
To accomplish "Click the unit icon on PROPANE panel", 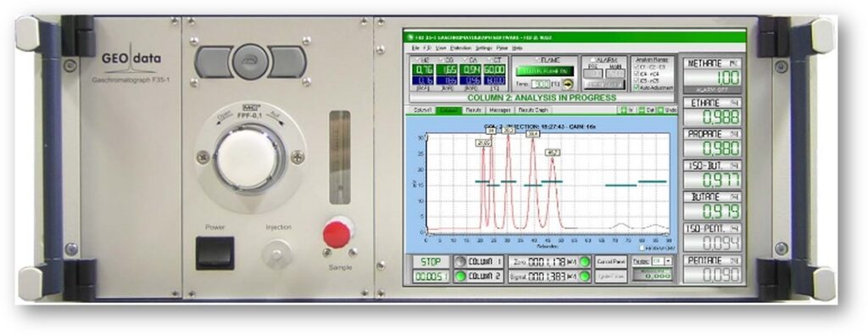I will point(735,134).
